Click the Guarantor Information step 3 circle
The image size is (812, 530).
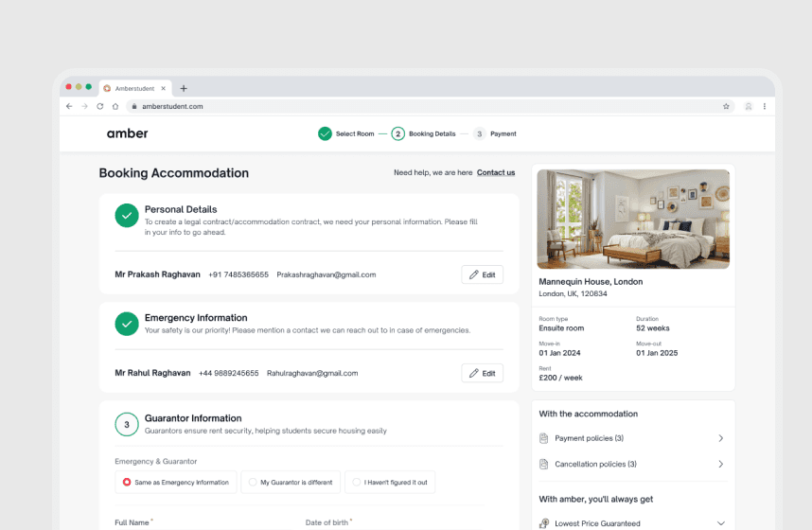click(x=127, y=424)
